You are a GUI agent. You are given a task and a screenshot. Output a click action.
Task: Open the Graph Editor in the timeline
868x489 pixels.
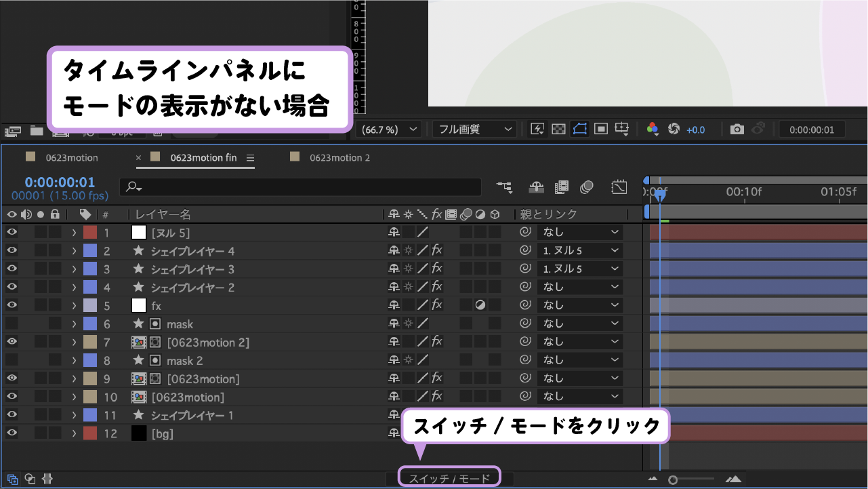coord(619,187)
